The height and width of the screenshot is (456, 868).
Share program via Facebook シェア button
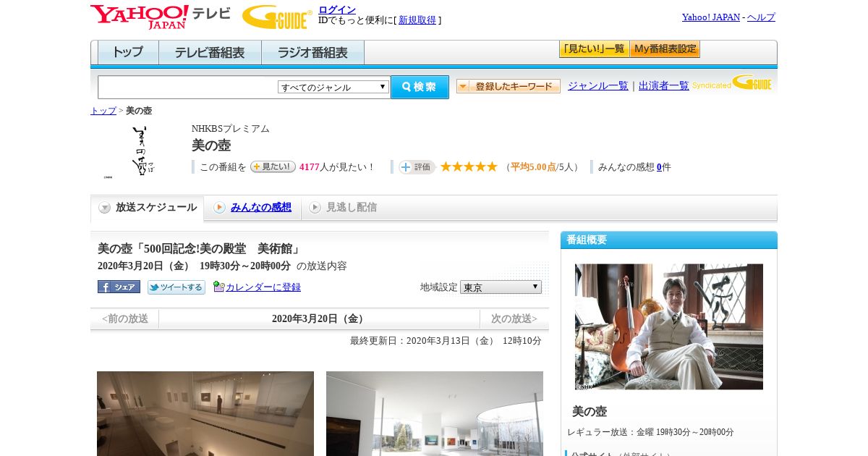coord(119,287)
